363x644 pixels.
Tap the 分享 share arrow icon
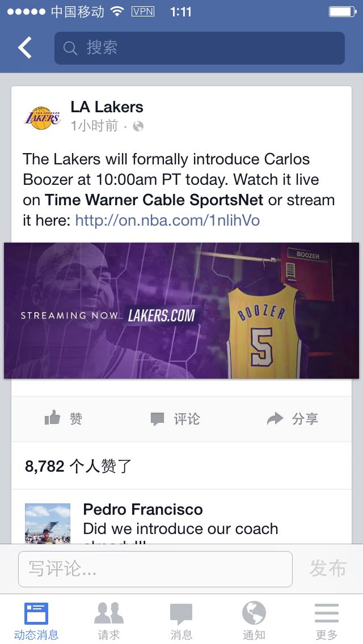(275, 418)
